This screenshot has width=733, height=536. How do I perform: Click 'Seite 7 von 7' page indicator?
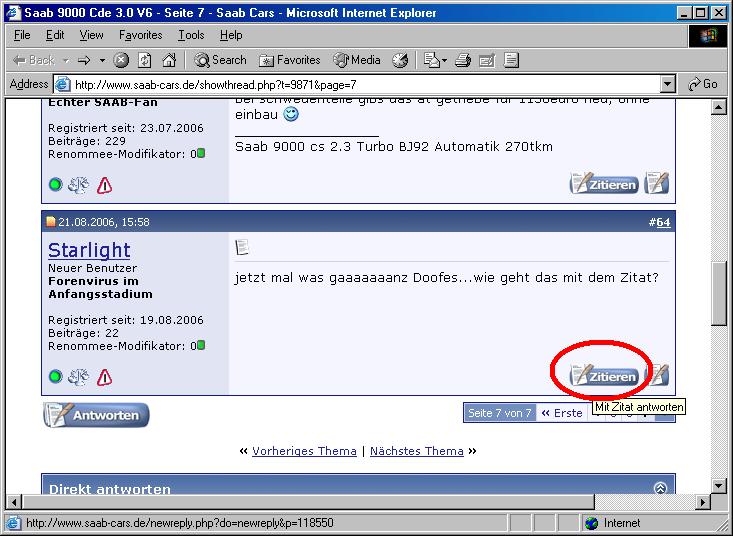click(x=500, y=413)
